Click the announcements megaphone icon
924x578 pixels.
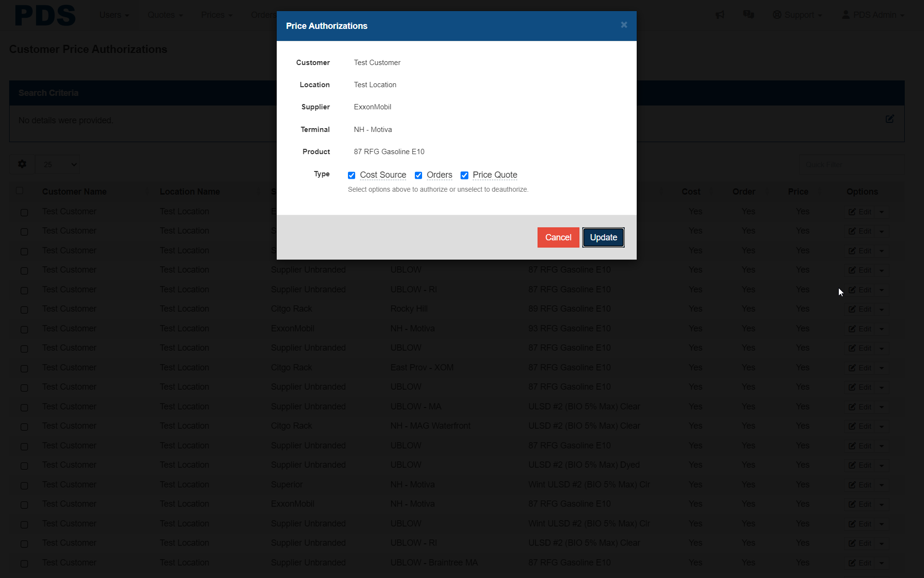click(x=720, y=15)
